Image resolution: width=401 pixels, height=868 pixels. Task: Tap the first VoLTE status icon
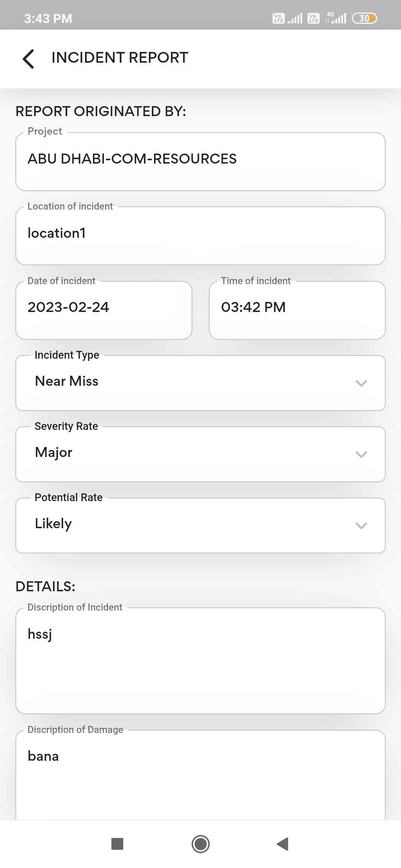(x=278, y=18)
